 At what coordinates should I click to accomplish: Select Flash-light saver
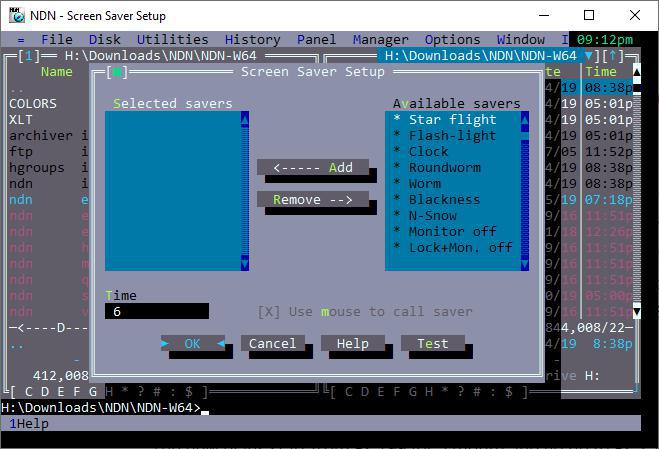[453, 135]
